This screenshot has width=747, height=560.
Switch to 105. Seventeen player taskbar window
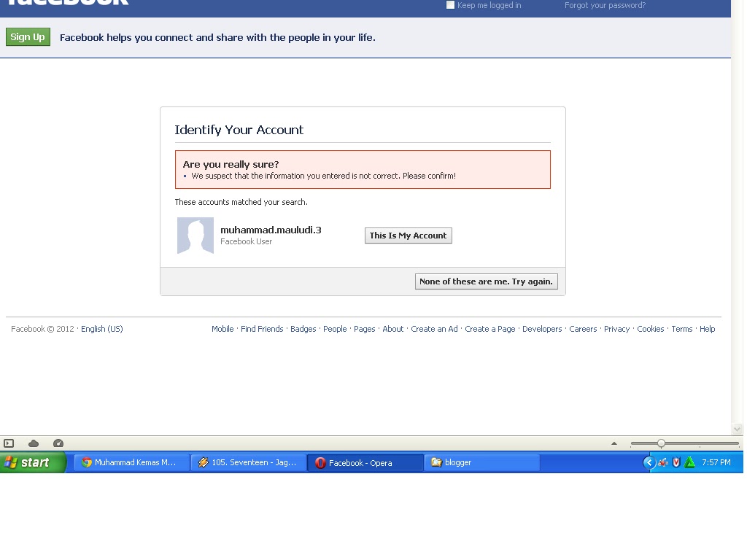point(248,462)
